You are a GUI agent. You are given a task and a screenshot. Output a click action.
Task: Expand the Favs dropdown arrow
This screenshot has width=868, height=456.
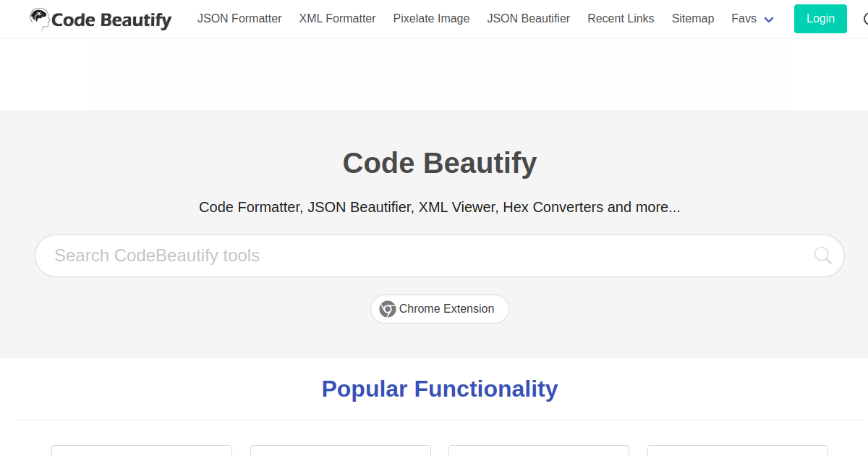click(x=769, y=20)
